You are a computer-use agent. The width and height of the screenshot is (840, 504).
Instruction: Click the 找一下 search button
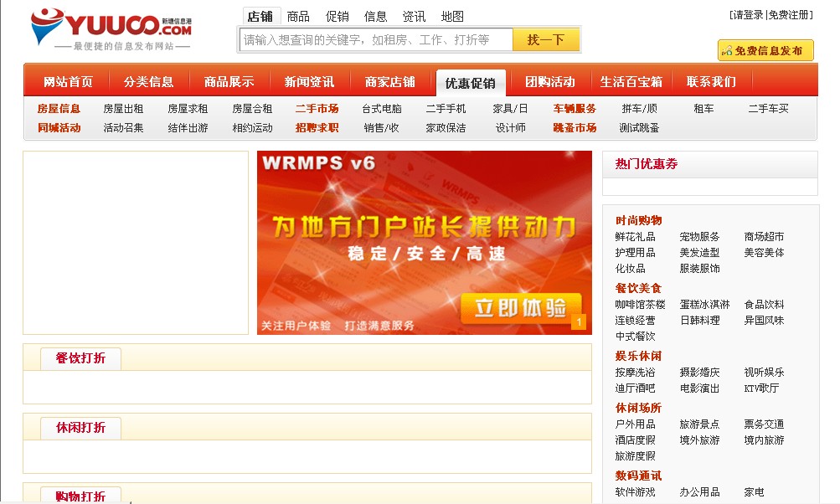click(x=546, y=39)
